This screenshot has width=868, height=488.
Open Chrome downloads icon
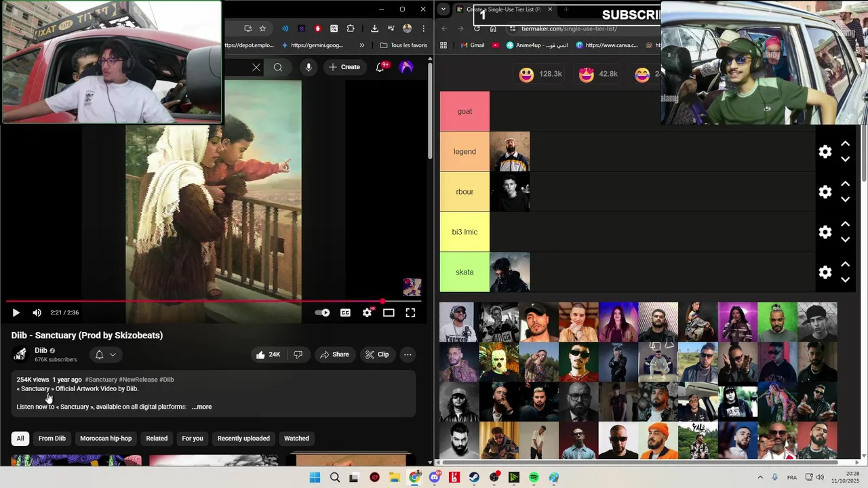point(374,28)
